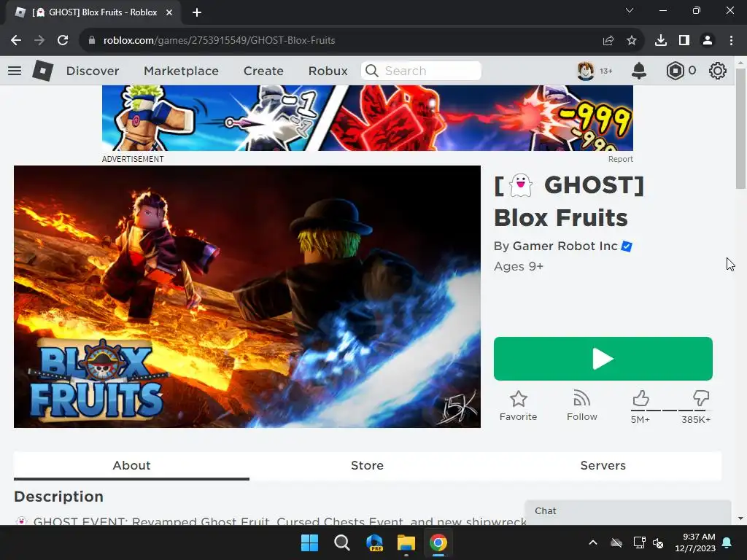747x560 pixels.
Task: Open the Robux page
Action: click(x=328, y=71)
